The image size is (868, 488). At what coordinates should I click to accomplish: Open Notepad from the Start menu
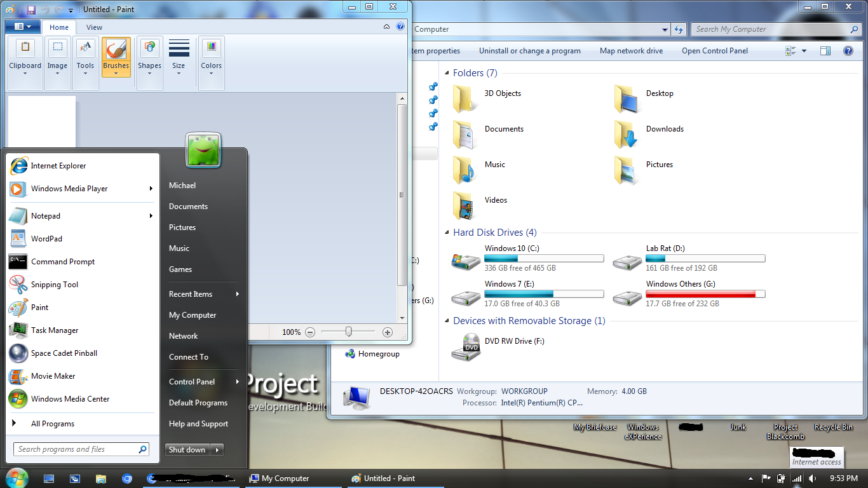83,216
